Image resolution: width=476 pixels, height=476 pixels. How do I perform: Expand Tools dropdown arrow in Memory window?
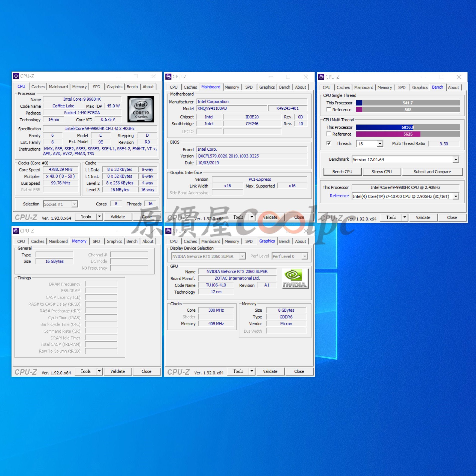tap(99, 371)
